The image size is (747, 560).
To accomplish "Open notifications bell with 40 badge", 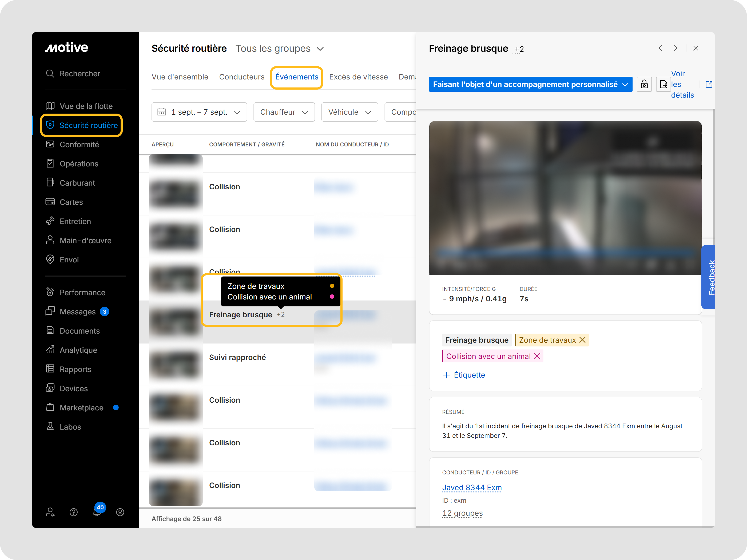I will 97,511.
